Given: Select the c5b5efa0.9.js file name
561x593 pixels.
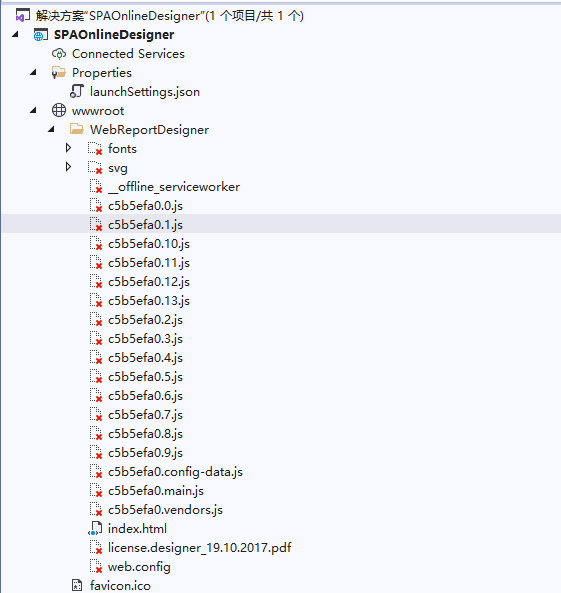Looking at the screenshot, I should [x=145, y=453].
